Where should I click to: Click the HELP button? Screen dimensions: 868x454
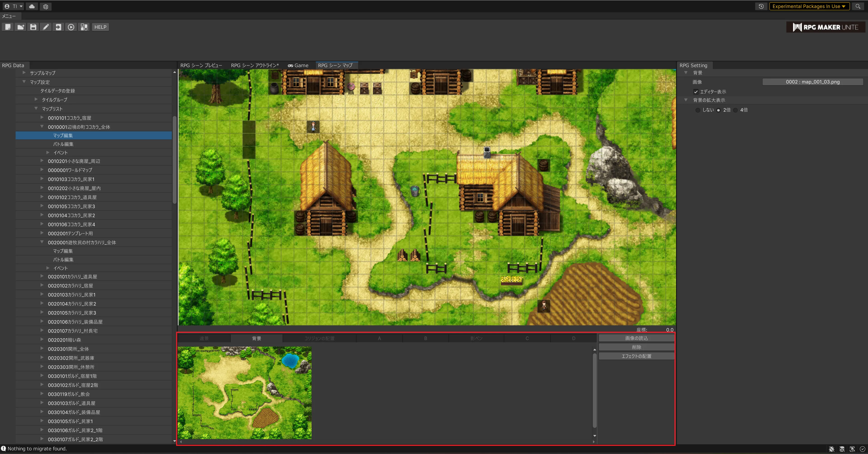coord(100,27)
